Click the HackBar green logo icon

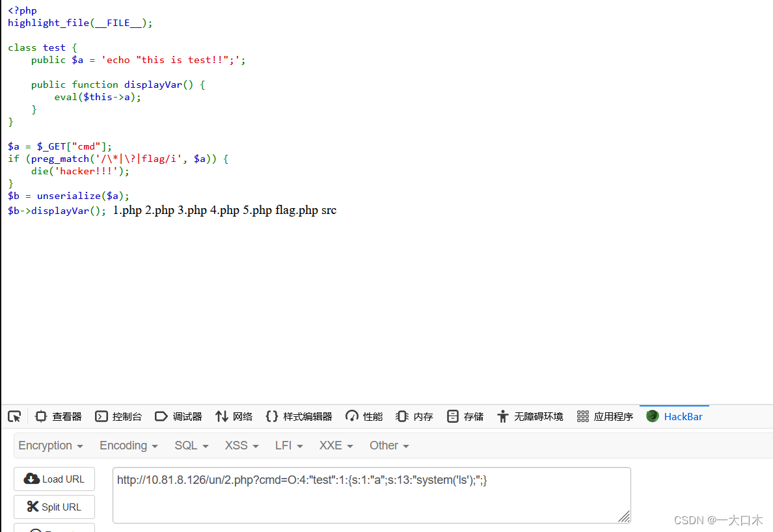[652, 416]
